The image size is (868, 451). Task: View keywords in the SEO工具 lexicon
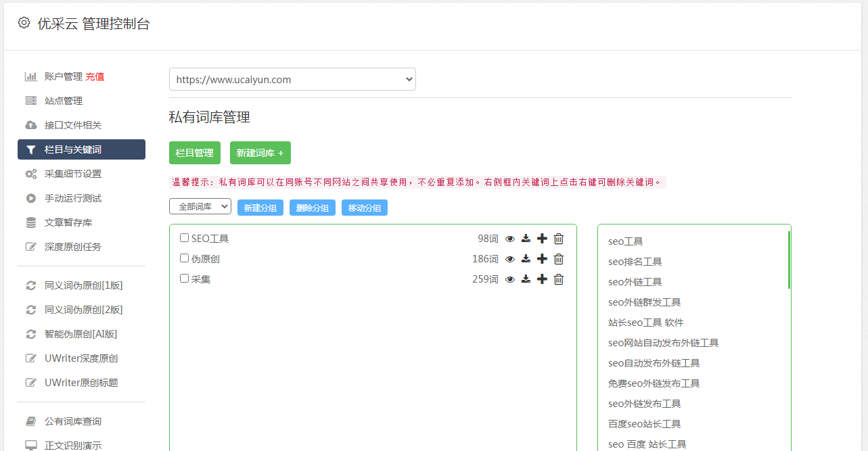509,238
